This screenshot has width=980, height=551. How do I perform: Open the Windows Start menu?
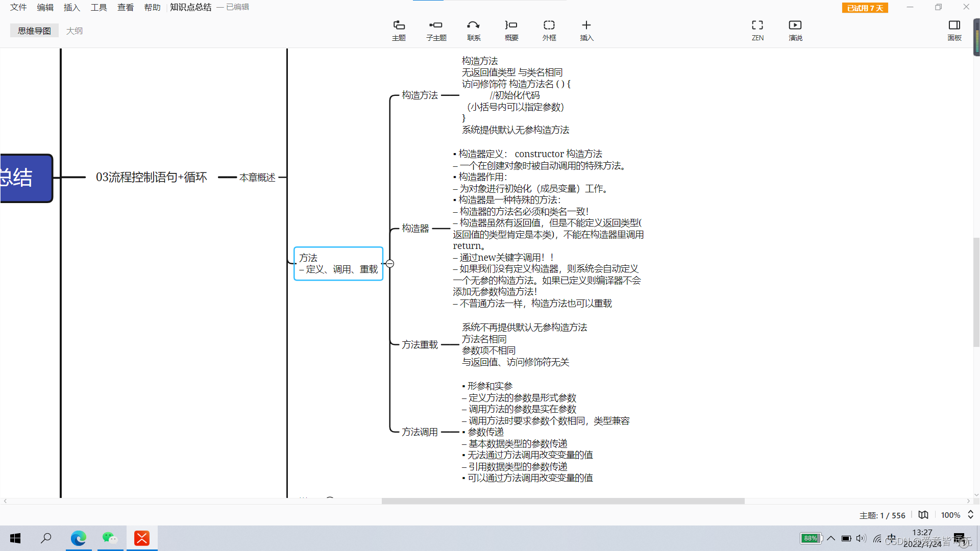point(15,538)
